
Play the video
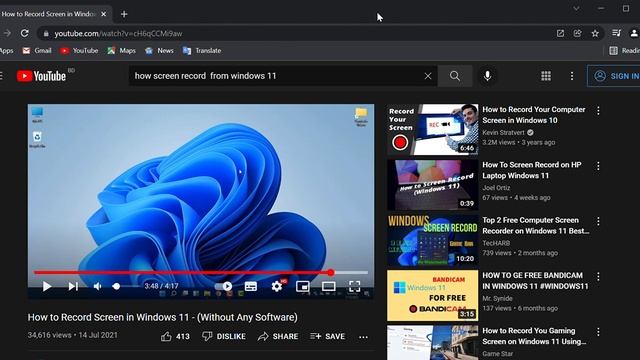pyautogui.click(x=47, y=287)
